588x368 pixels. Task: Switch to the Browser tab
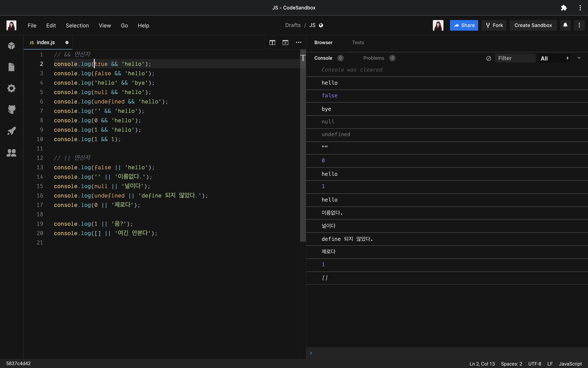323,43
